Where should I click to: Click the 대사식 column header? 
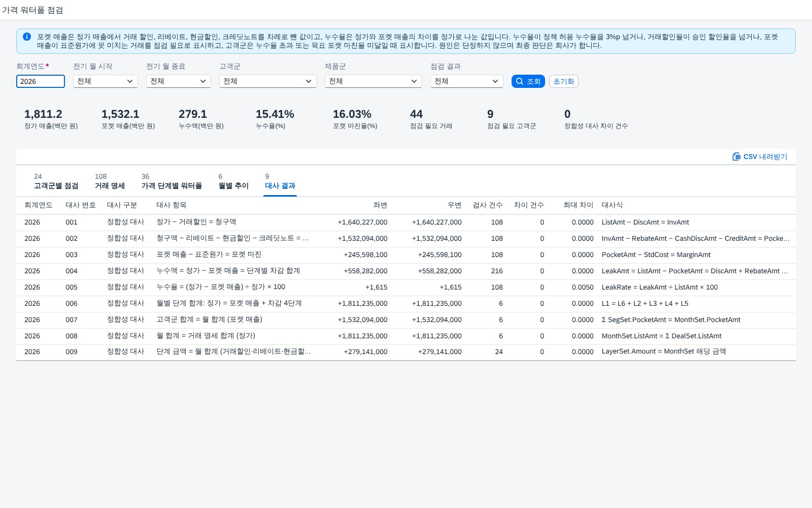(x=612, y=205)
